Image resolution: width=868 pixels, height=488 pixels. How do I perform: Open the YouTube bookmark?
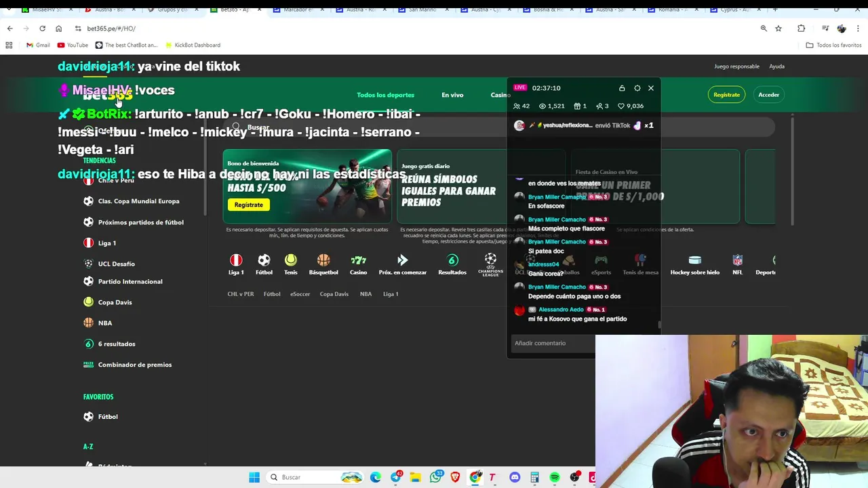coord(73,45)
